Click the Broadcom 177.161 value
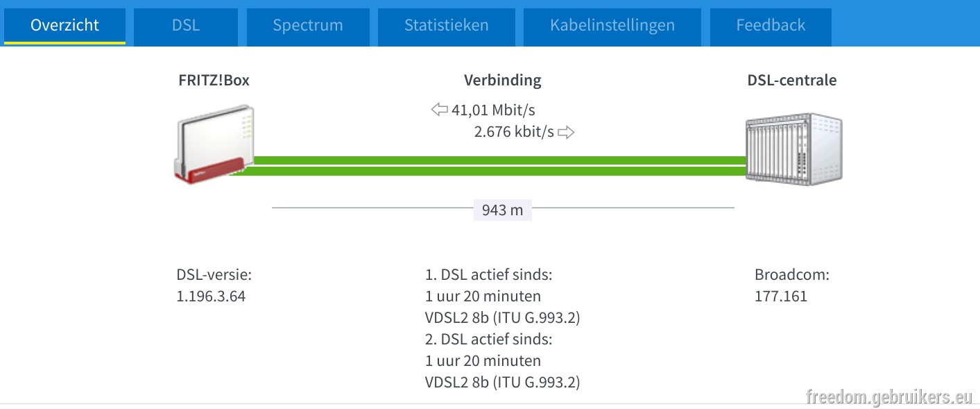The width and height of the screenshot is (980, 409). (781, 297)
